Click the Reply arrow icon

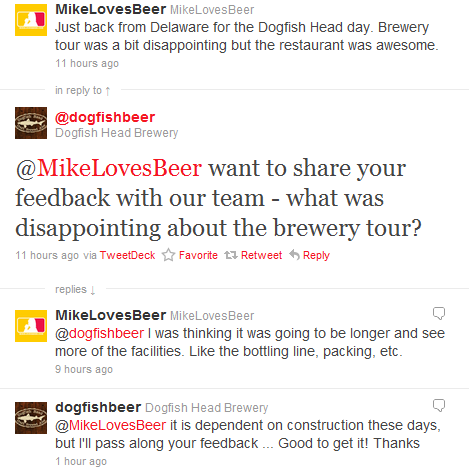pos(294,255)
